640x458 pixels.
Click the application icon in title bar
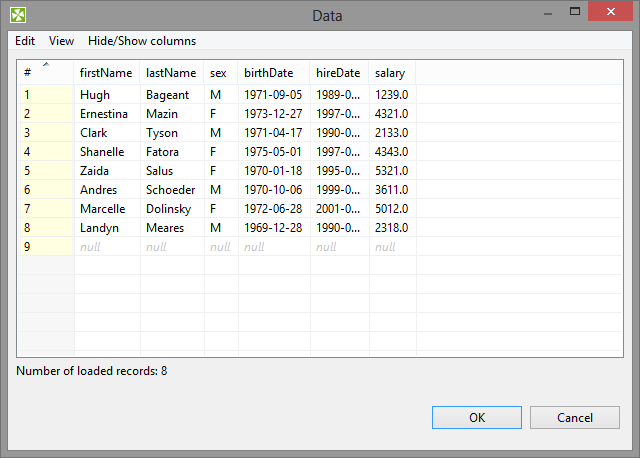pos(18,16)
